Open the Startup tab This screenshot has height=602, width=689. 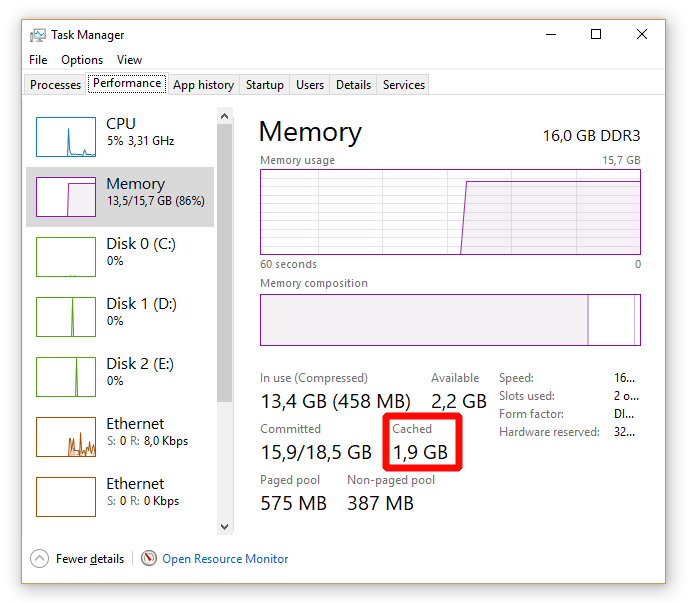tap(265, 85)
